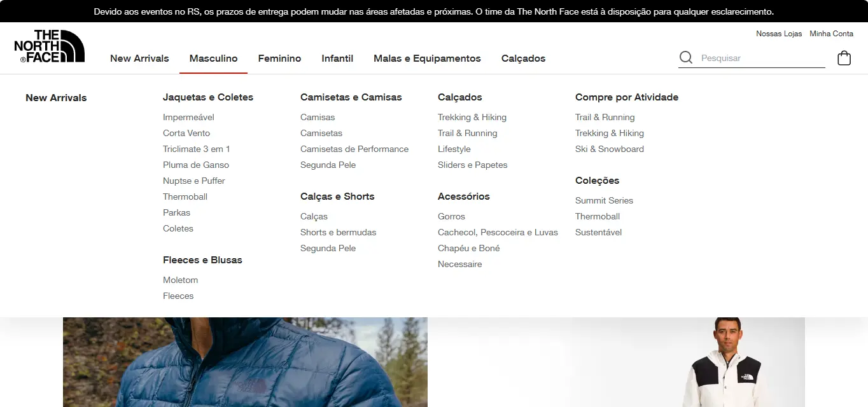
Task: Open the Infantil menu
Action: (337, 59)
